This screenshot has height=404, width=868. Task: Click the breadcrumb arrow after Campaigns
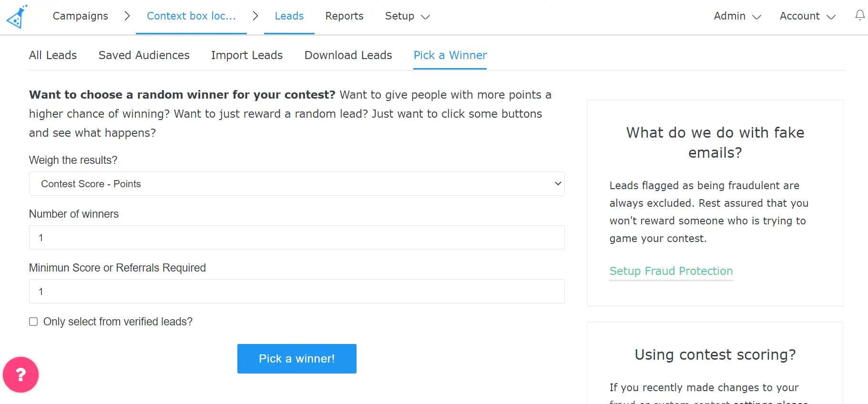point(127,16)
